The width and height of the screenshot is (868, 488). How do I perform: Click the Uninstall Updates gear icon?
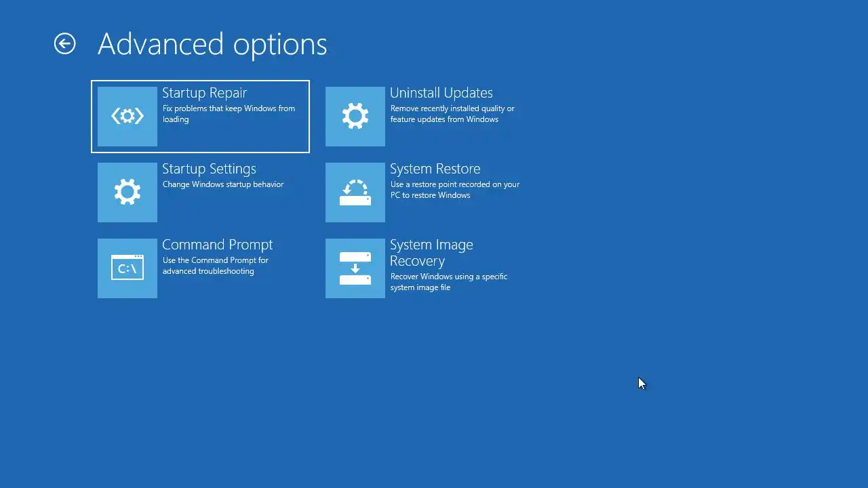(x=355, y=117)
